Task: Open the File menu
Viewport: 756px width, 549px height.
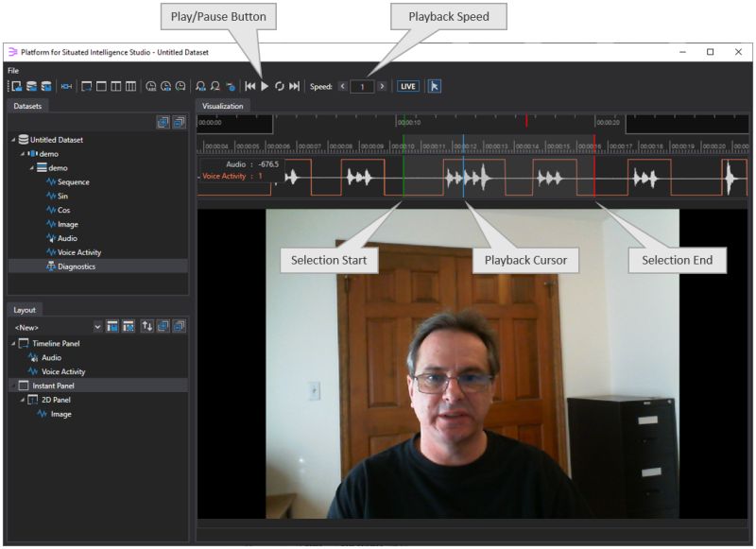Action: pyautogui.click(x=13, y=70)
